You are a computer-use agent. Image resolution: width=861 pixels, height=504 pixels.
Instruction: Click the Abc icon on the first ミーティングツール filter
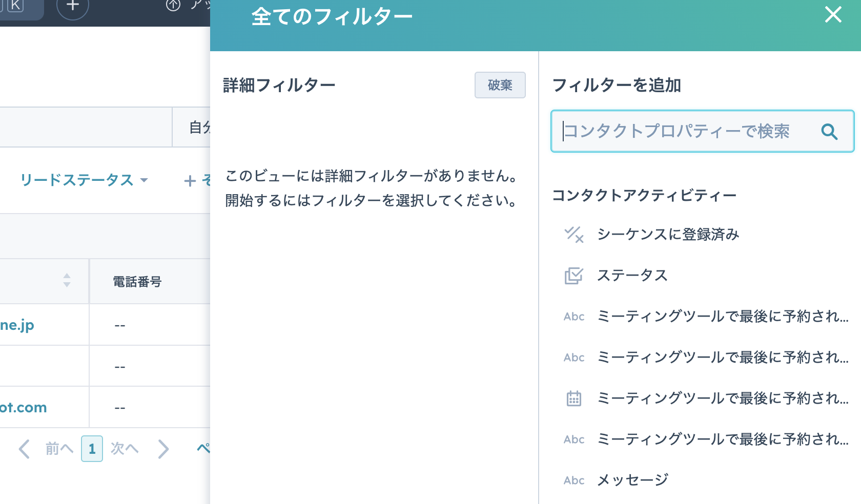[x=574, y=317]
